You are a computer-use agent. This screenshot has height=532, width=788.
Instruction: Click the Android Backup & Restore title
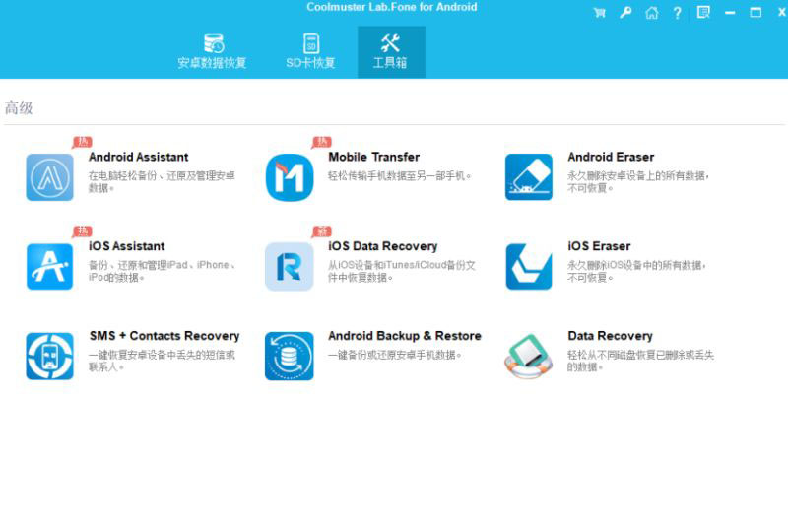click(405, 336)
